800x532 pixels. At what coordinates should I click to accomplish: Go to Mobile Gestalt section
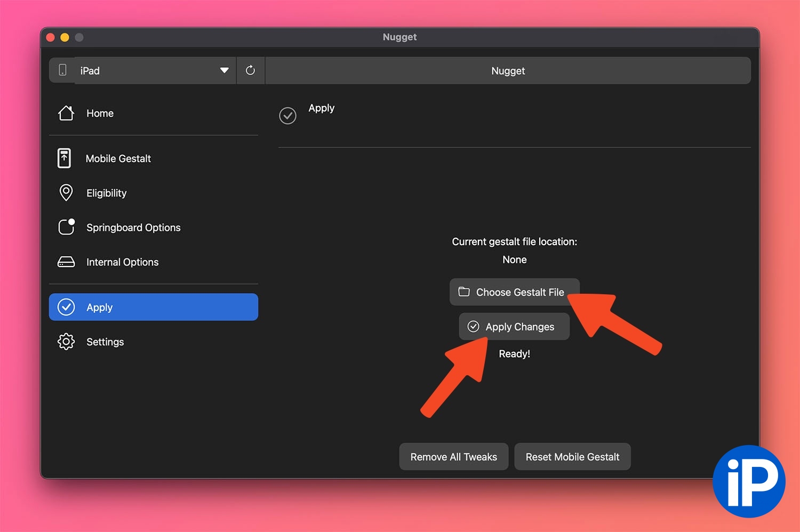coord(154,158)
